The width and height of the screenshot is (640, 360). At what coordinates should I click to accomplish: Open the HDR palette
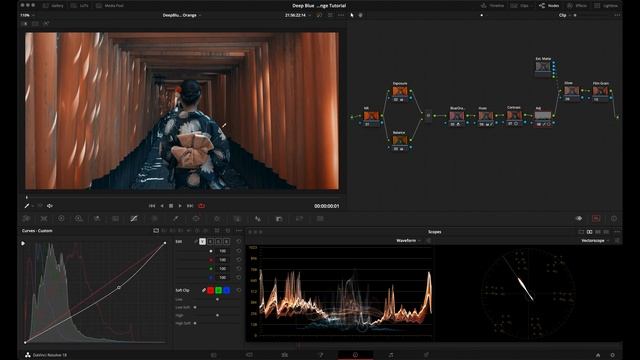point(79,219)
